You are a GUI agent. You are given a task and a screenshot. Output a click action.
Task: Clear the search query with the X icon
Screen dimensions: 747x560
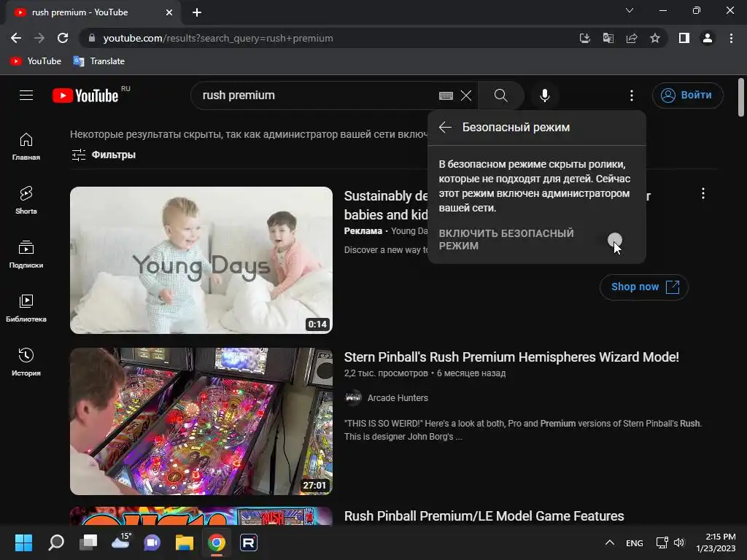coord(466,96)
